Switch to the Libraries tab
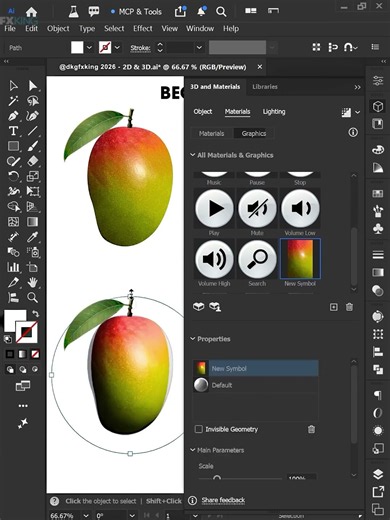Image resolution: width=390 pixels, height=520 pixels. 265,87
